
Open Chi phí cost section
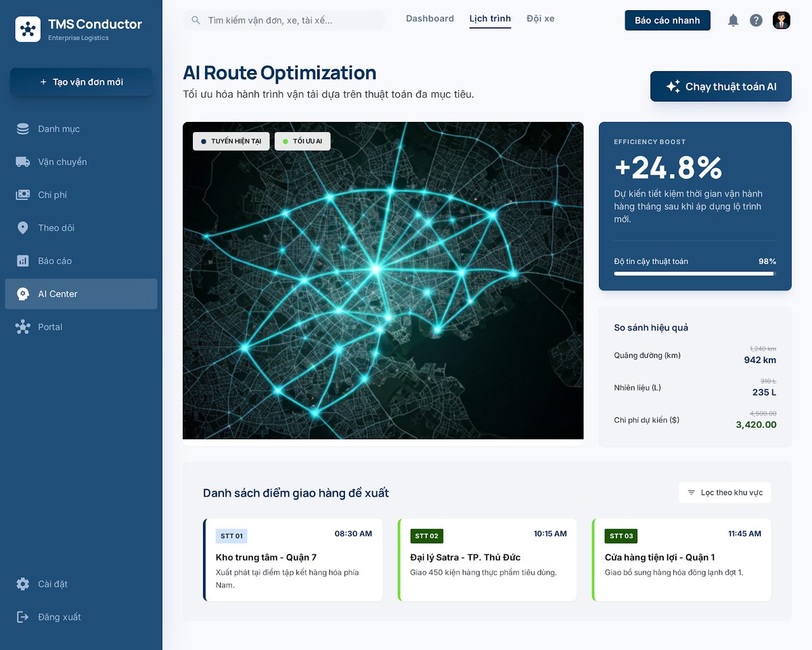point(81,195)
